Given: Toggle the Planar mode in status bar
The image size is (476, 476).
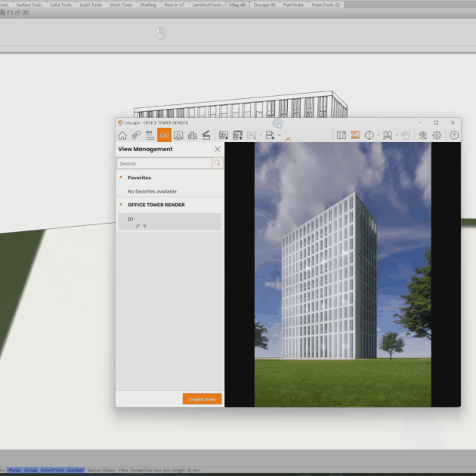Looking at the screenshot, I should 14,470.
